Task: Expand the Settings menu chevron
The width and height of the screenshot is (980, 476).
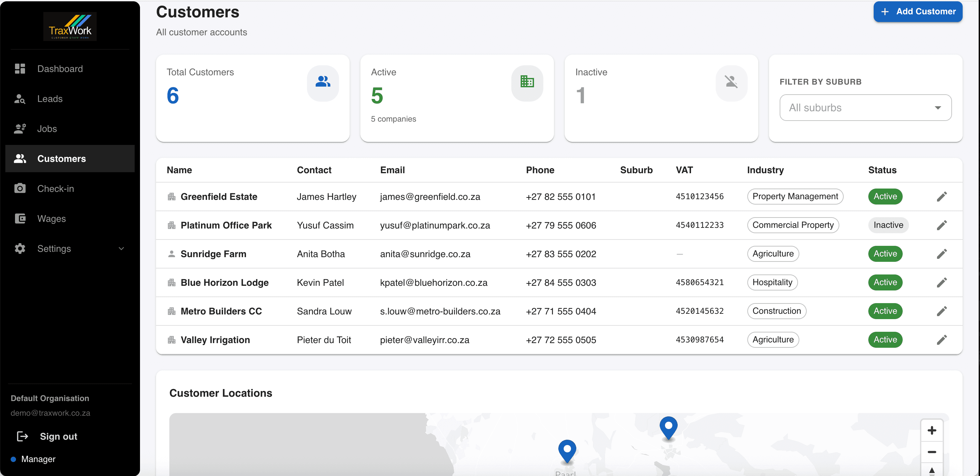Action: click(121, 248)
